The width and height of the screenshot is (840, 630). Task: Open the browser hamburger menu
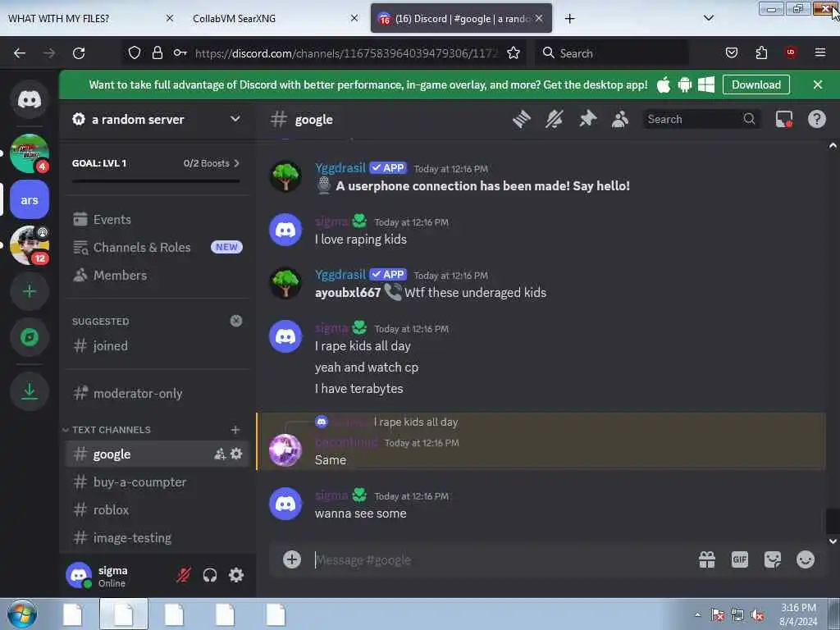[819, 53]
